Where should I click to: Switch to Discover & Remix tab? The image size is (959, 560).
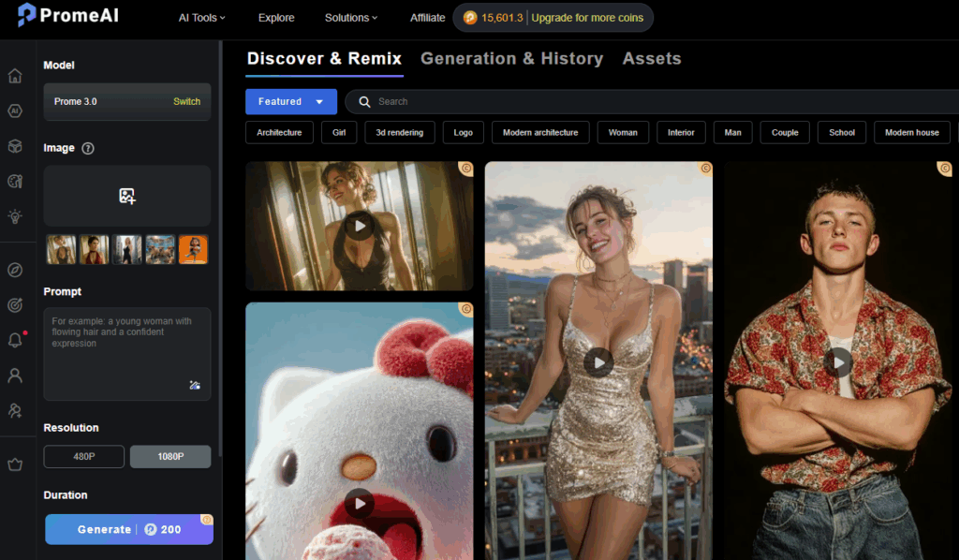[324, 59]
